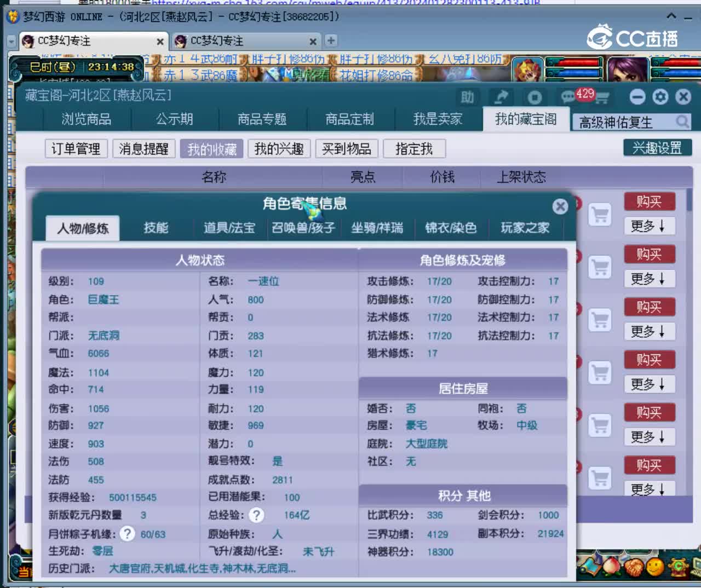
Task: Click the 我的兴趣 button
Action: click(x=279, y=149)
